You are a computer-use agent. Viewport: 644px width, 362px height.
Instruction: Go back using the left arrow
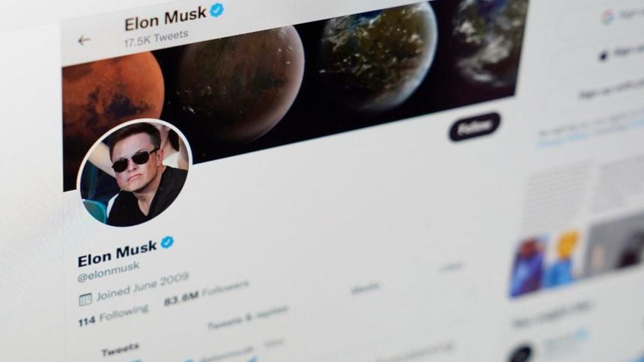(x=84, y=40)
